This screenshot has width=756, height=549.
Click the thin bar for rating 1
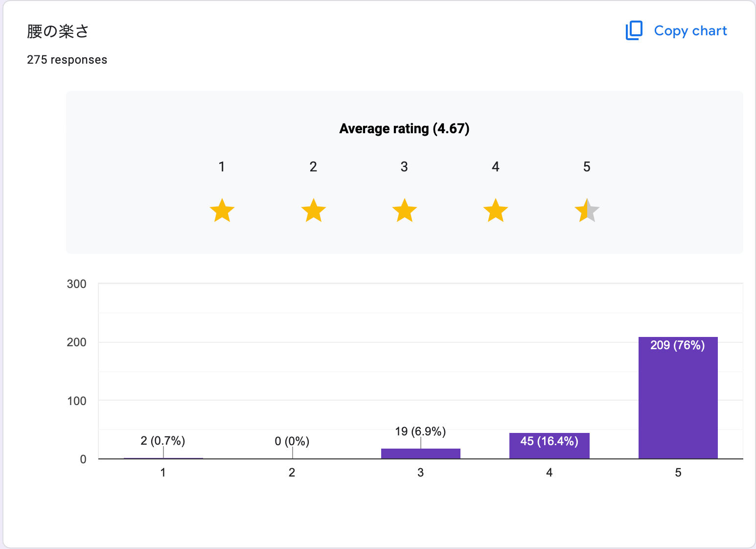coord(163,458)
